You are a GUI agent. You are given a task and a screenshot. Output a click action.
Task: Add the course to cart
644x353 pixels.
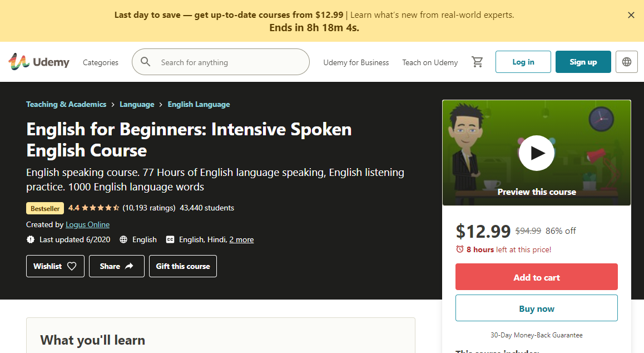coord(536,277)
